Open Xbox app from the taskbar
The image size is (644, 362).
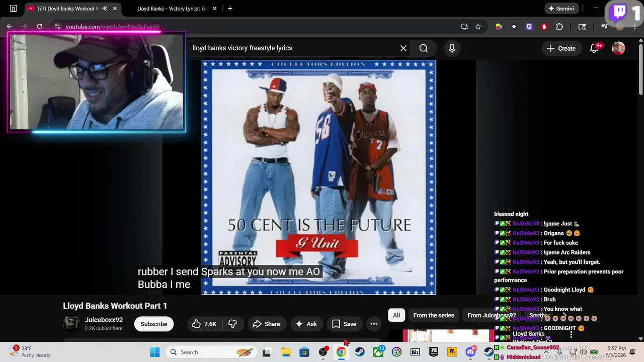(378, 352)
